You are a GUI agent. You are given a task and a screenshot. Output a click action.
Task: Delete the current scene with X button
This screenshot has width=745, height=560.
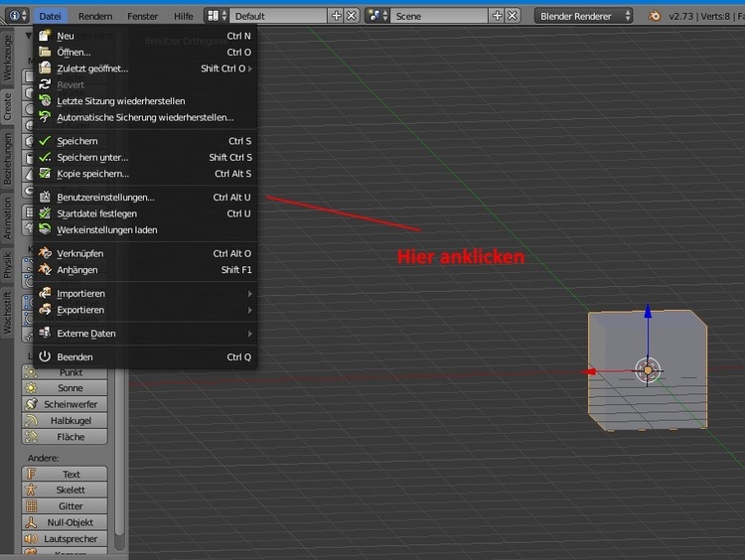(x=513, y=16)
